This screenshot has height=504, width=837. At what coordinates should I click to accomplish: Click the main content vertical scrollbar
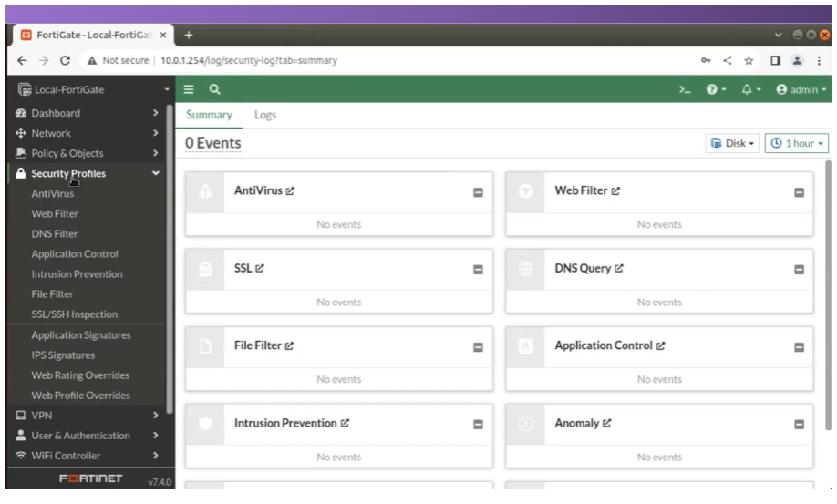(x=828, y=293)
